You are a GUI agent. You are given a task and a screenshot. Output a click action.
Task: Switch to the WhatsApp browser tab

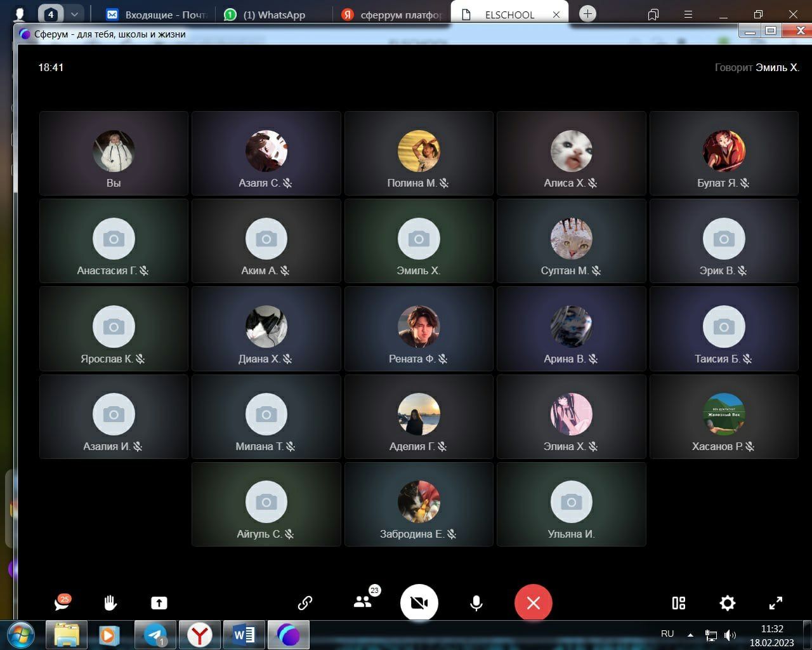click(x=273, y=15)
